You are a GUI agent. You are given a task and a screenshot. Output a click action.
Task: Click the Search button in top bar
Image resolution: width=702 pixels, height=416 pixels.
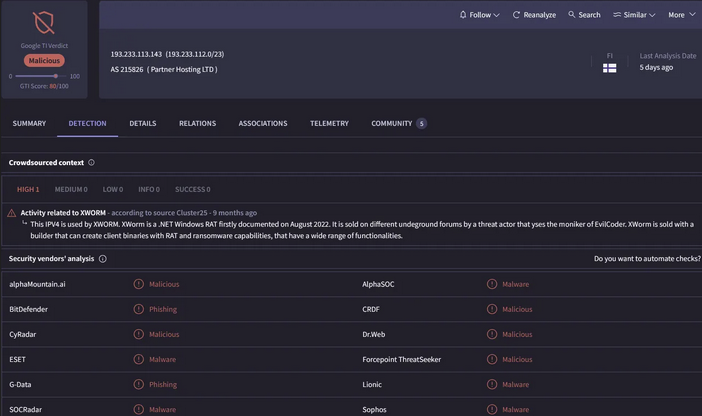584,15
